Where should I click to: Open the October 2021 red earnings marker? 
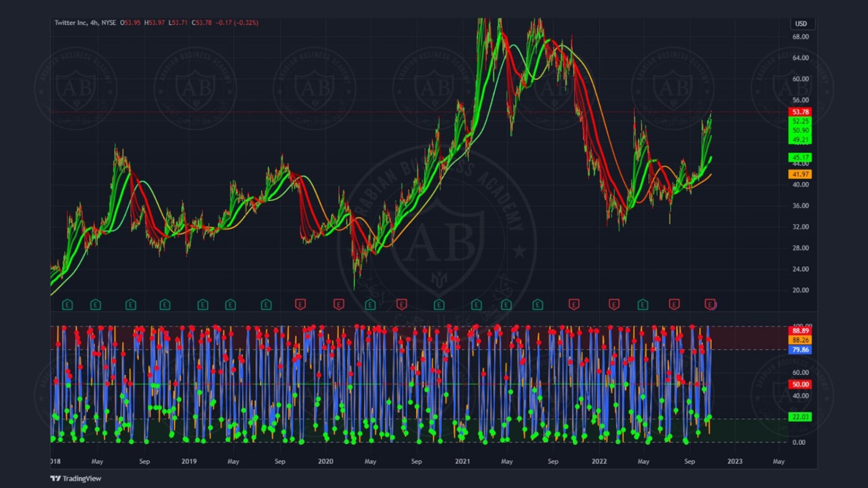click(x=574, y=304)
